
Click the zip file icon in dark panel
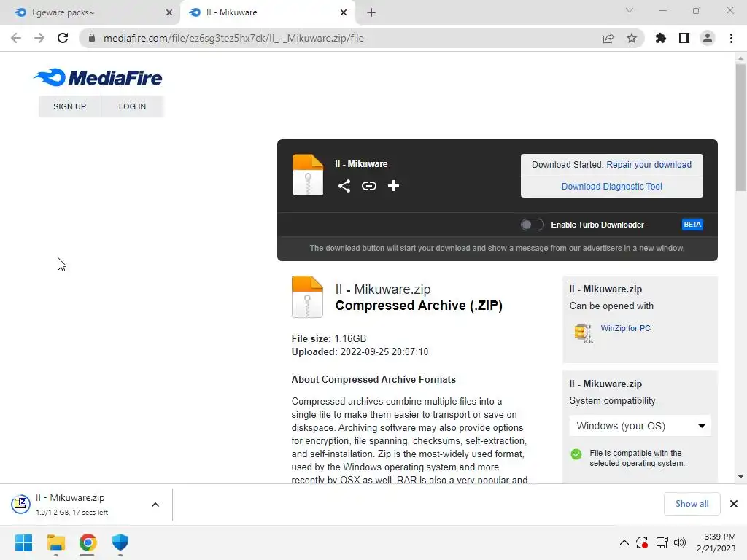(308, 175)
